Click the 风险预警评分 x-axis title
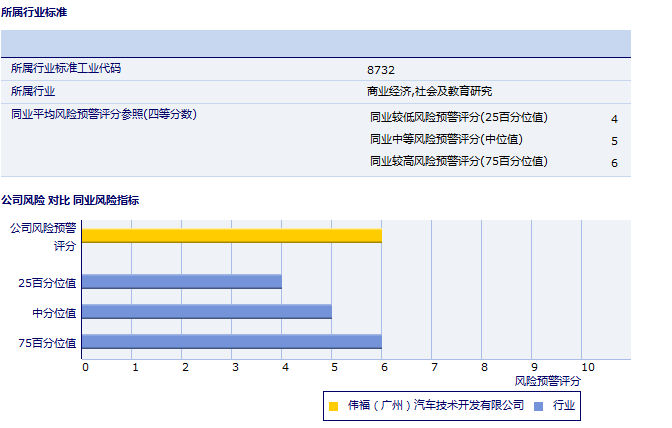 (547, 381)
